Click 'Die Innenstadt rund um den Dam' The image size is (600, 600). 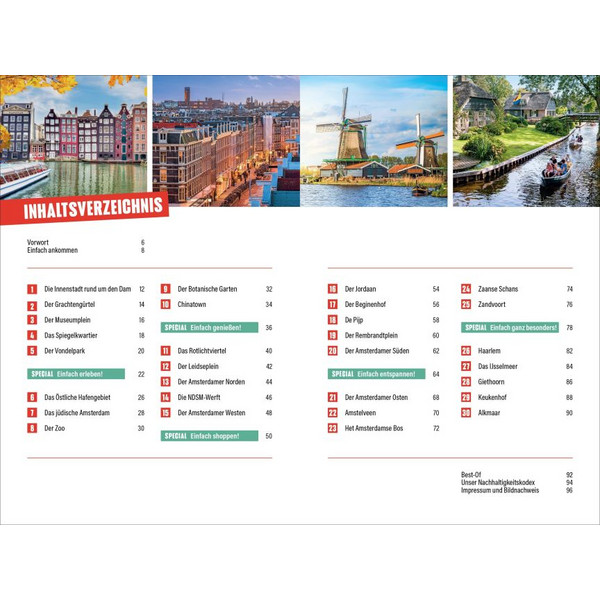(88, 289)
